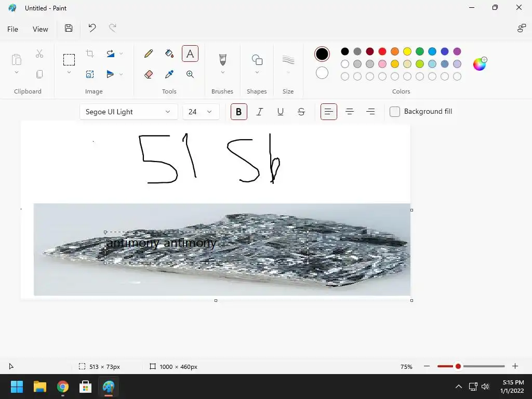Select the Text tool
Viewport: 532px width, 399px height.
point(190,54)
